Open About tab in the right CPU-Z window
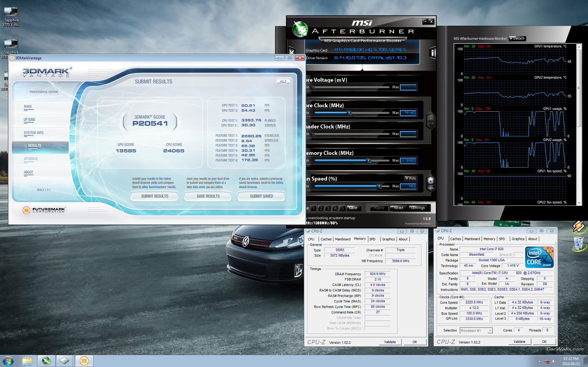The width and height of the screenshot is (588, 367). coord(533,239)
